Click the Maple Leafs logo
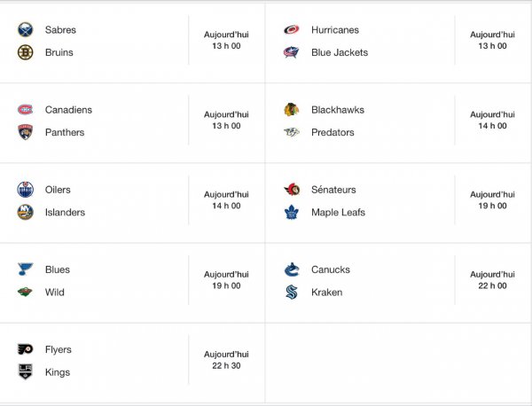 click(291, 212)
